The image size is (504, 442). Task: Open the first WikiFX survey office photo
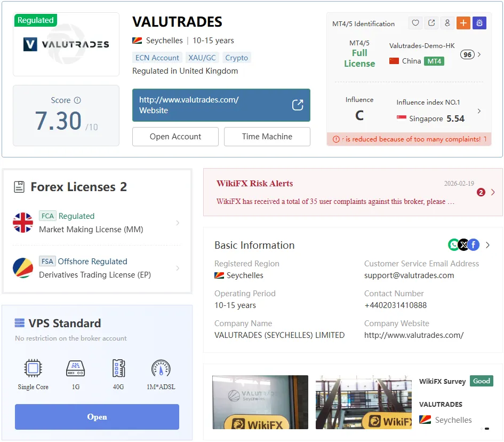pos(260,402)
